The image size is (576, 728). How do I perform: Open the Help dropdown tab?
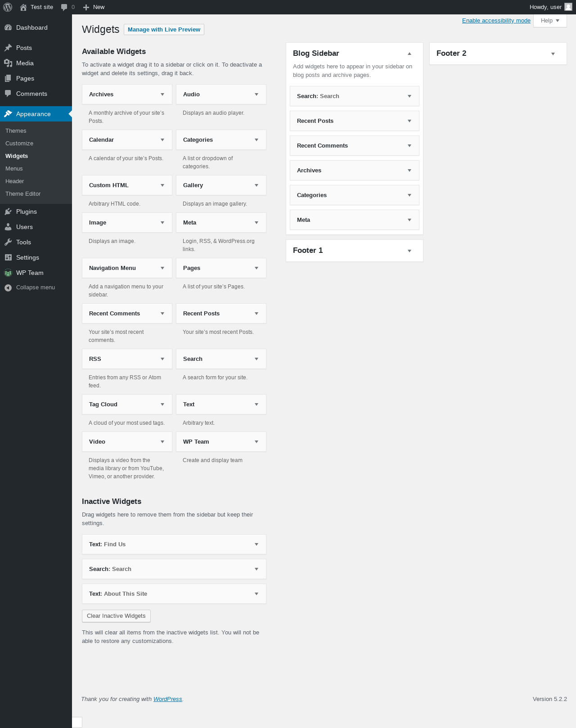point(550,21)
